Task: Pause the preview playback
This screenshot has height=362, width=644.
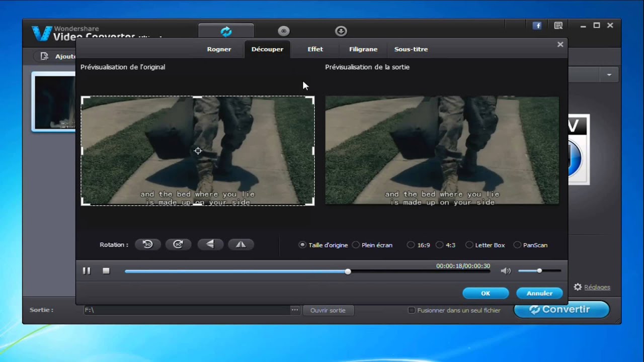Action: (x=87, y=270)
